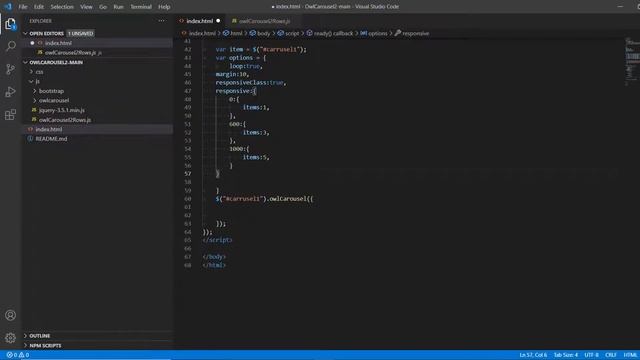Open the Explorer view in activity bar
Image resolution: width=640 pixels, height=360 pixels.
tap(11, 24)
